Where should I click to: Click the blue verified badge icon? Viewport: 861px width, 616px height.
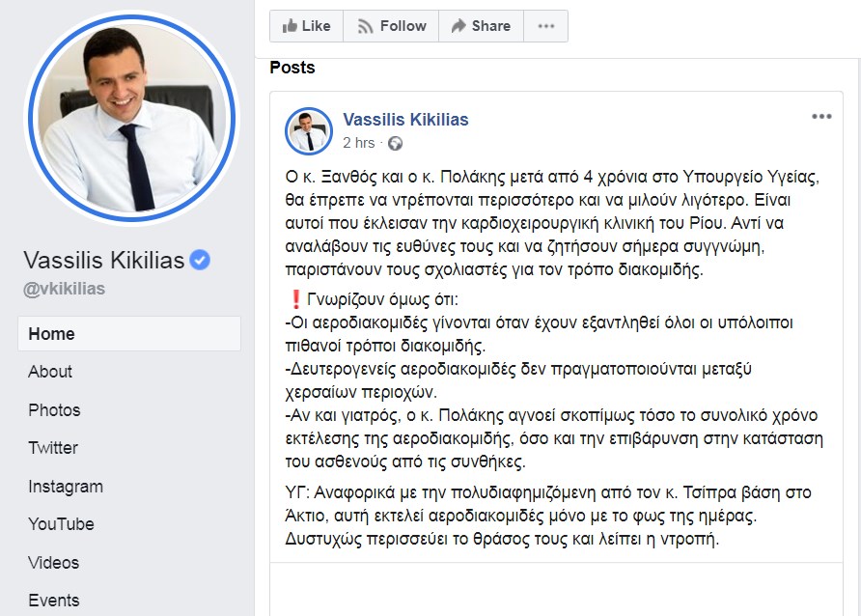200,260
